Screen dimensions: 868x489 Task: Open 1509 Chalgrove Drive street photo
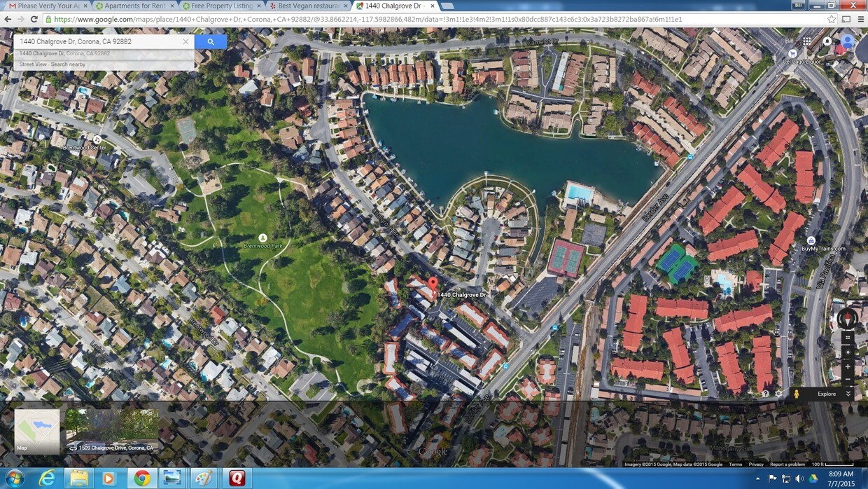(112, 430)
